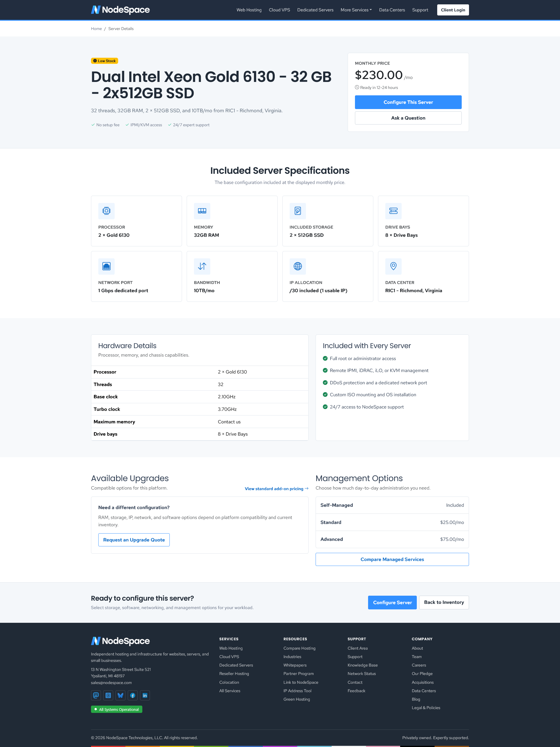Open the Threads social icon
The image size is (560, 747).
click(x=108, y=695)
